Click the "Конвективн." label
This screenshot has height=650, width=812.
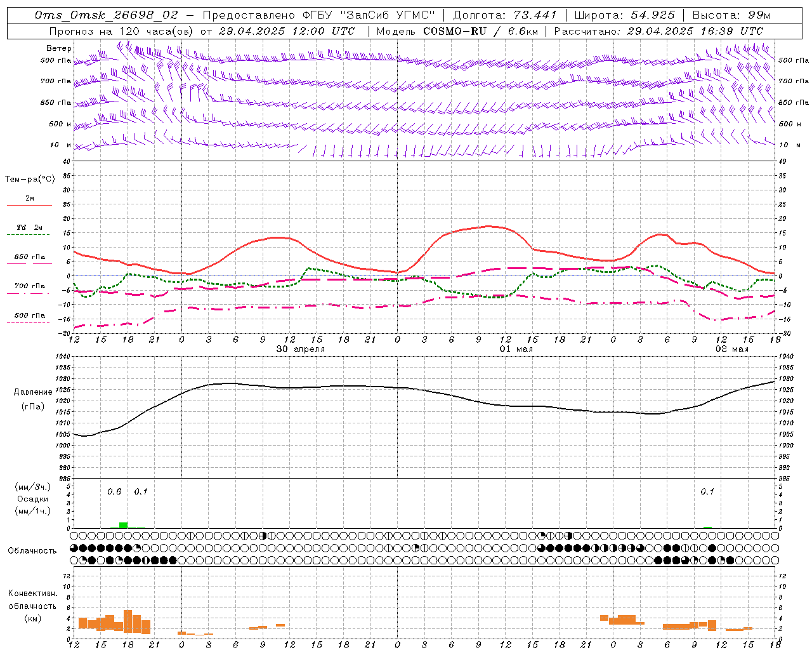pos(32,594)
